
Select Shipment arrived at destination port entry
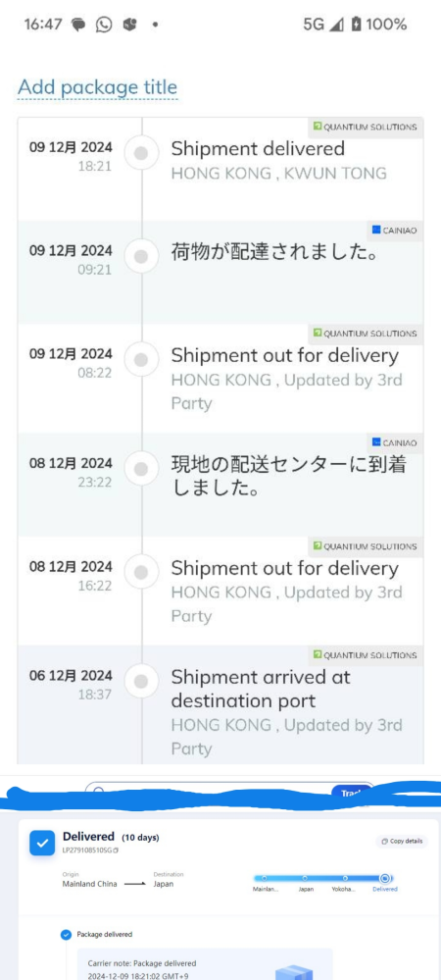coord(220,704)
